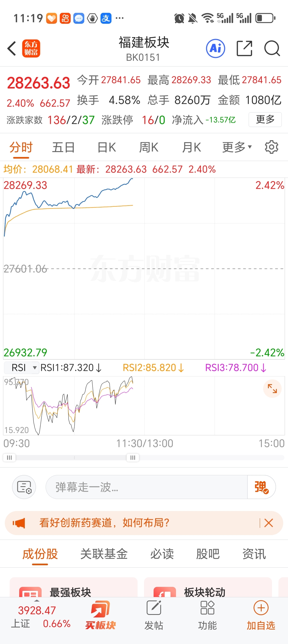Tap the 发帖 post icon
The height and width of the screenshot is (644, 288).
154,613
